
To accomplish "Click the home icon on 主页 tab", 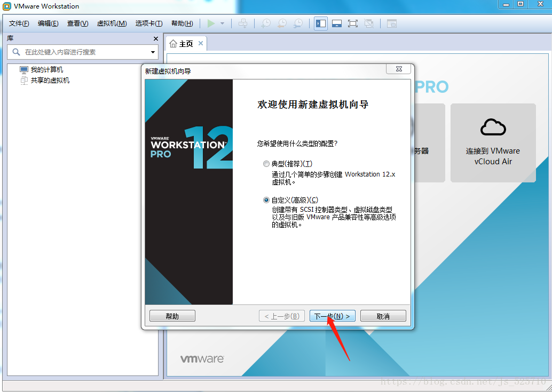I will tap(173, 44).
